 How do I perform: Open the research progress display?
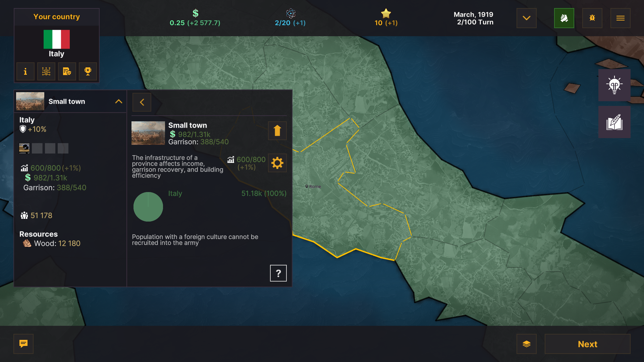290,18
